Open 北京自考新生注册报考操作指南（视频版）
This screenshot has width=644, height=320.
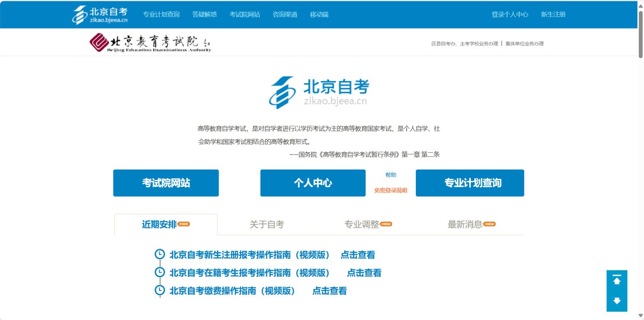click(x=250, y=255)
